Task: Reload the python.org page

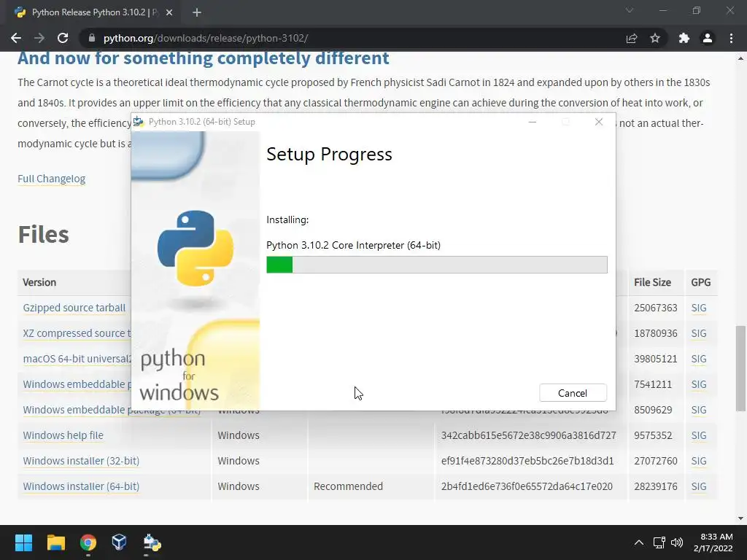Action: coord(63,38)
